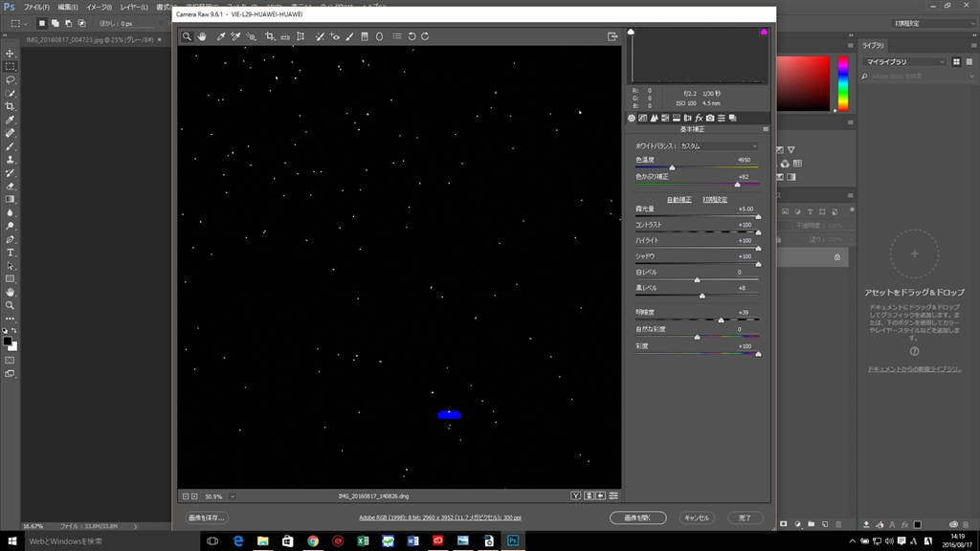This screenshot has height=551, width=980.
Task: Select the Camera Raw Zoom tool
Action: (187, 37)
